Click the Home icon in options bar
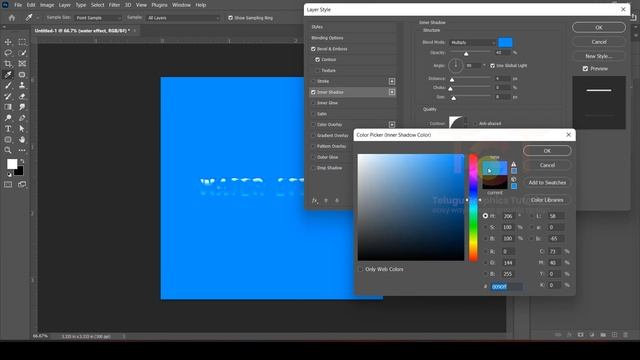640x360 pixels. [12, 18]
